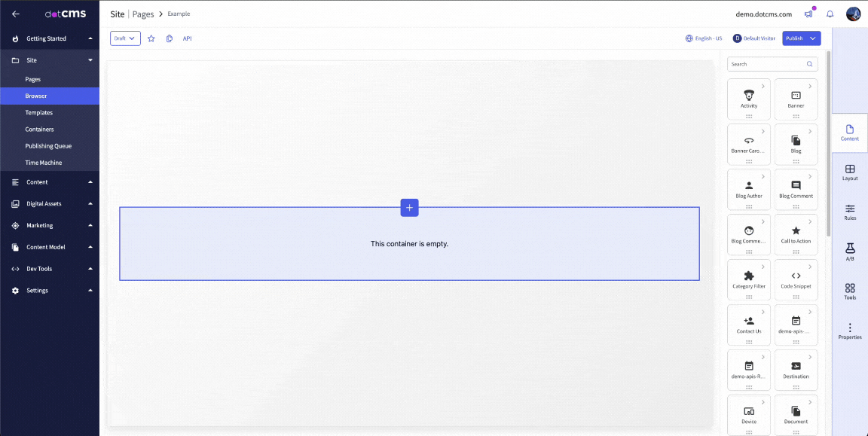
Task: Expand the Content Model menu section
Action: pos(90,247)
